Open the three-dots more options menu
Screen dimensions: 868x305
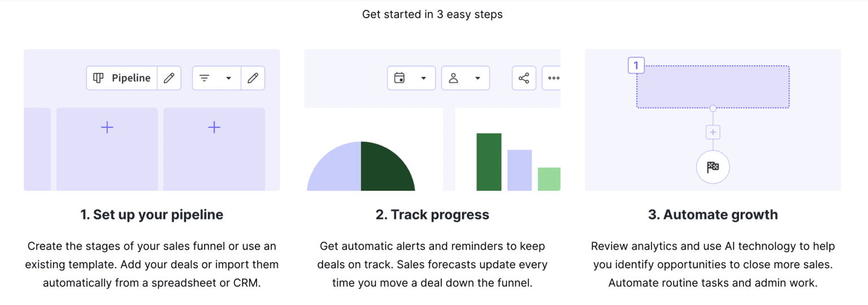coord(553,78)
